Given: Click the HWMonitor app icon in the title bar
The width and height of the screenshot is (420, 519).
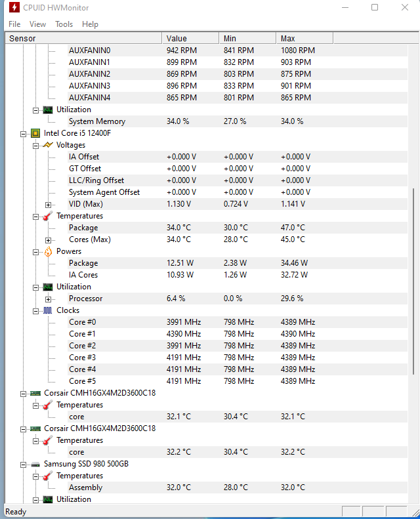Looking at the screenshot, I should [14, 7].
